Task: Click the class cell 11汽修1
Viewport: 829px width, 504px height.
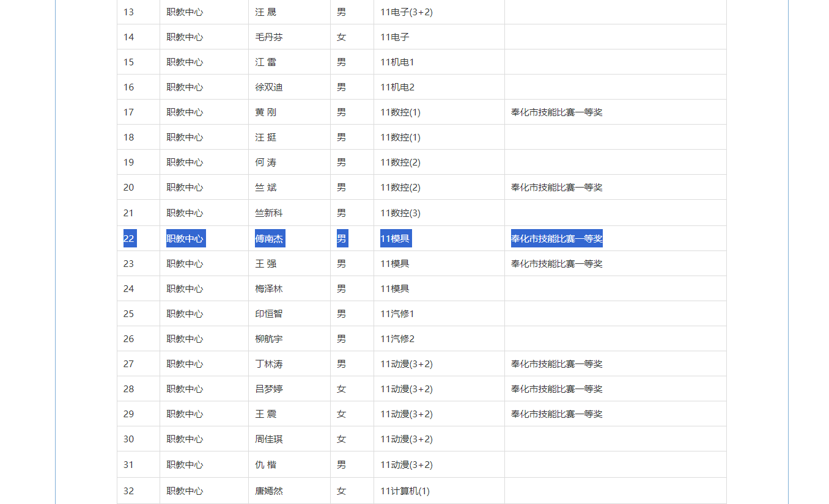Action: pos(397,314)
